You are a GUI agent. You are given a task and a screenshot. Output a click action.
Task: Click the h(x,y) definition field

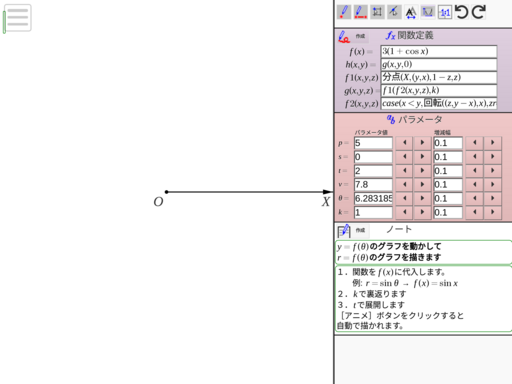(439, 64)
